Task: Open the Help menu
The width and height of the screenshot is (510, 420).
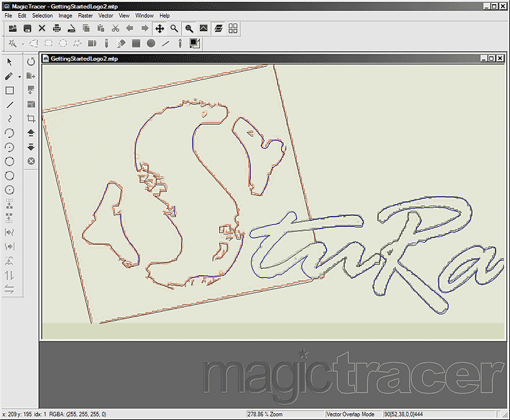Action: click(165, 16)
